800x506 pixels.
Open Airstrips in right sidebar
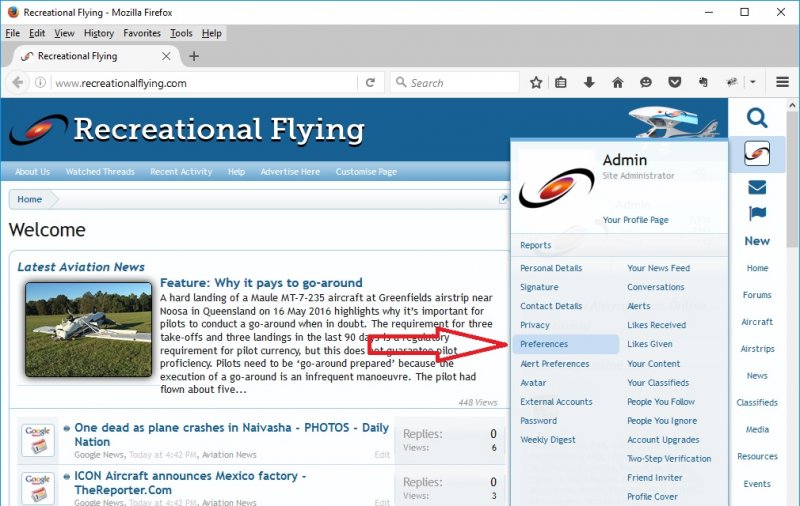(x=757, y=349)
